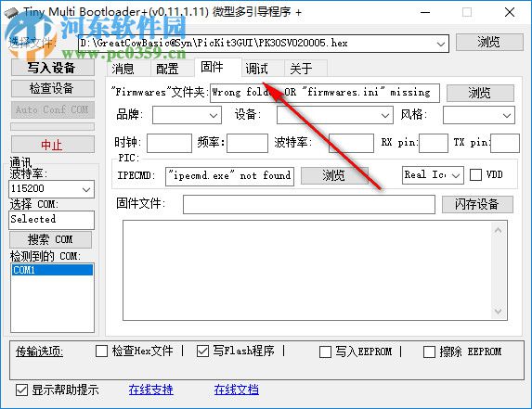Enable the 擦除 EEPROM checkbox

click(x=429, y=351)
